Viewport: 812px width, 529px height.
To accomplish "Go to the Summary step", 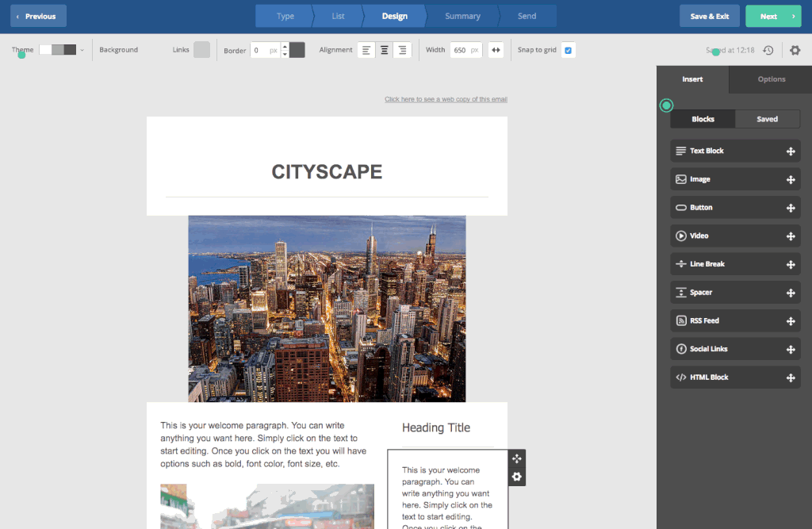I will (x=462, y=16).
